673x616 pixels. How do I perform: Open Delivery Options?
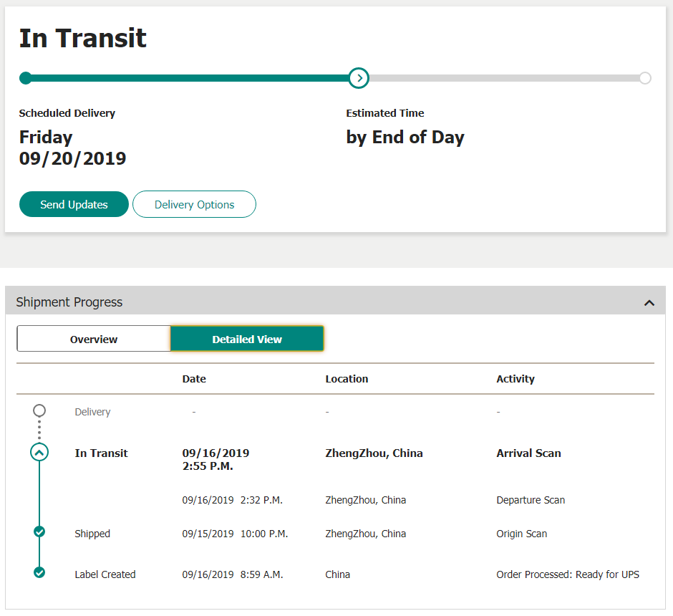click(194, 204)
